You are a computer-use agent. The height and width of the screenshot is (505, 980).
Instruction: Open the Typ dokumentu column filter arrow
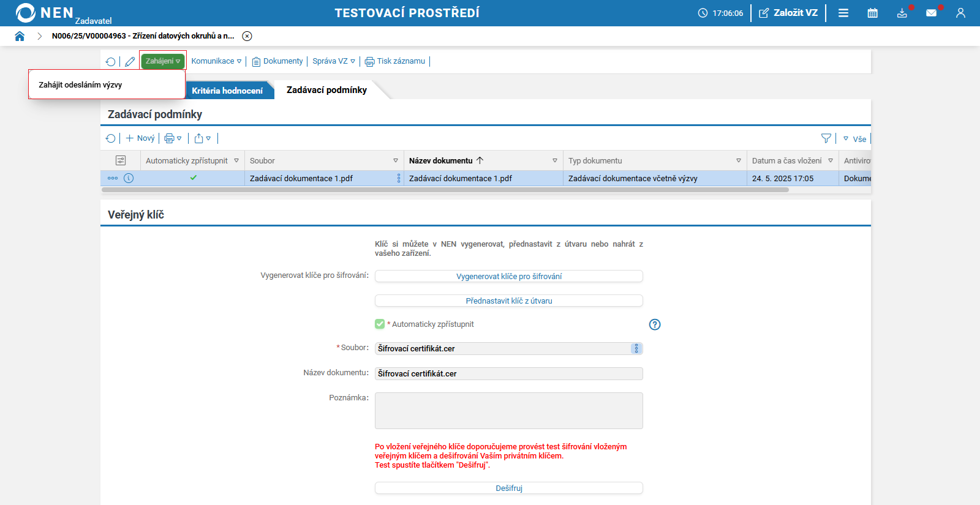tap(739, 160)
